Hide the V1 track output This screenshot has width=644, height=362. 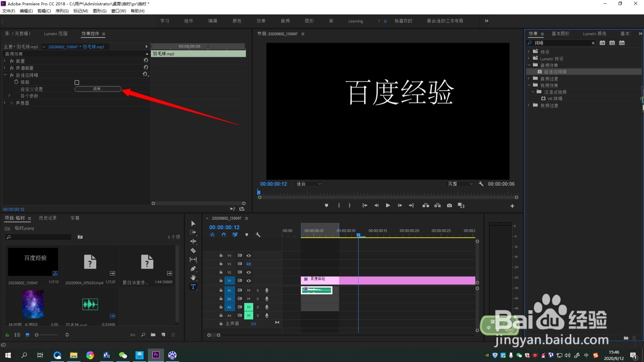(249, 281)
